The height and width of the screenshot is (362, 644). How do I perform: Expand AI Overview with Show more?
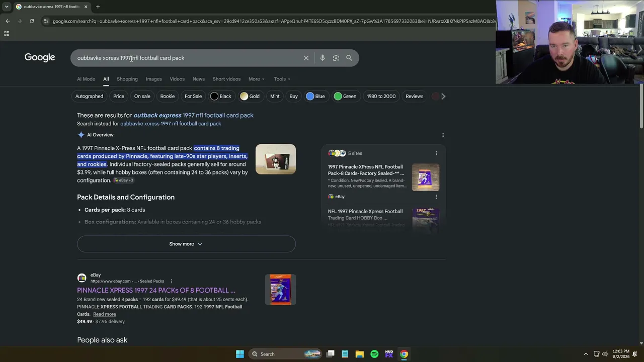186,244
